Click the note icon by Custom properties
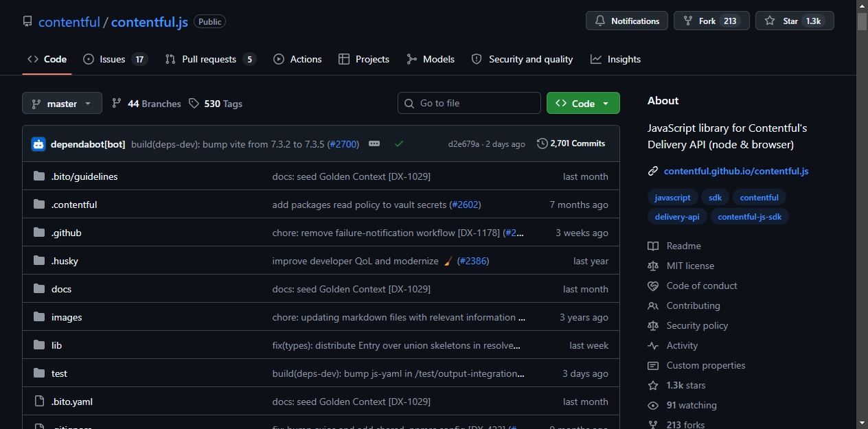Image resolution: width=868 pixels, height=429 pixels. pyautogui.click(x=653, y=365)
